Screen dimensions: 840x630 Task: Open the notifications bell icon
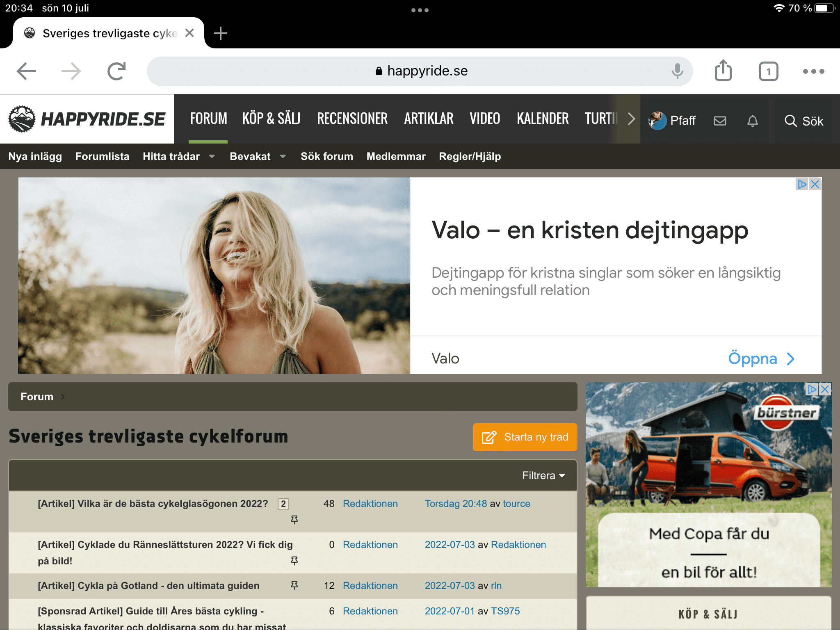(752, 121)
